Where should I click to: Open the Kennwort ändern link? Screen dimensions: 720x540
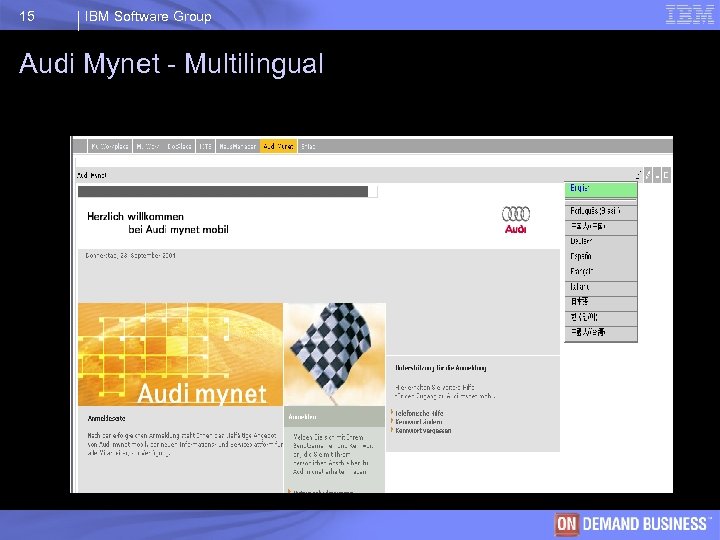(418, 422)
